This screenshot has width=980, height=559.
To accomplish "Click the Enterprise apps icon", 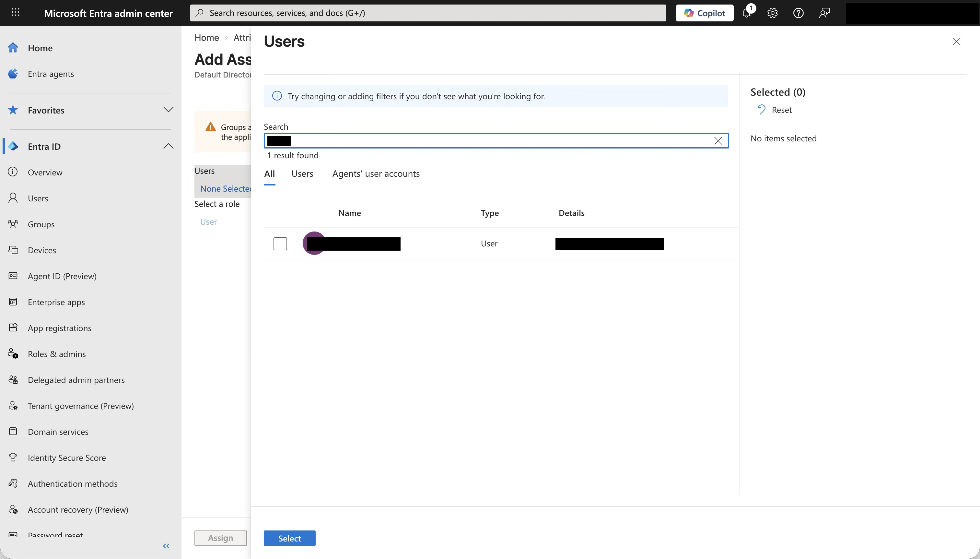I will 13,302.
